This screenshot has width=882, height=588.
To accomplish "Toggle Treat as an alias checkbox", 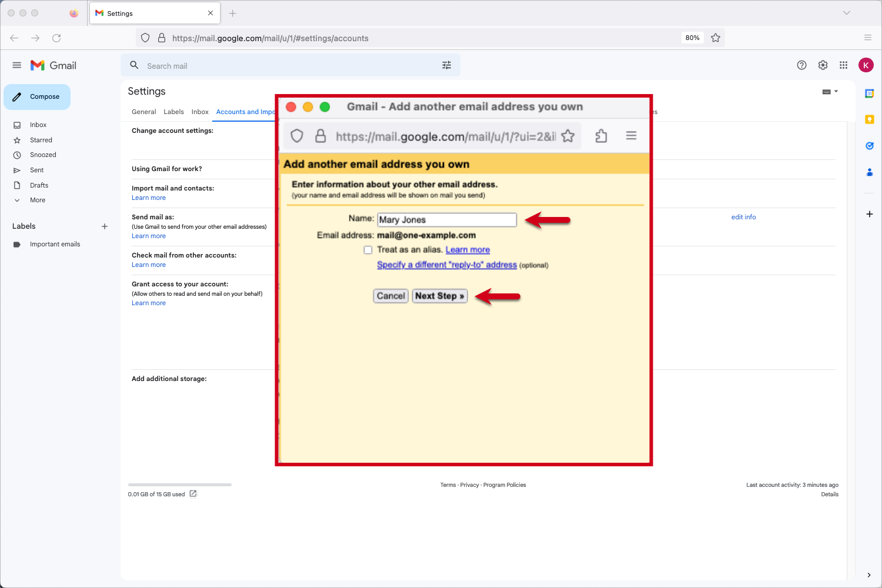I will click(x=368, y=250).
